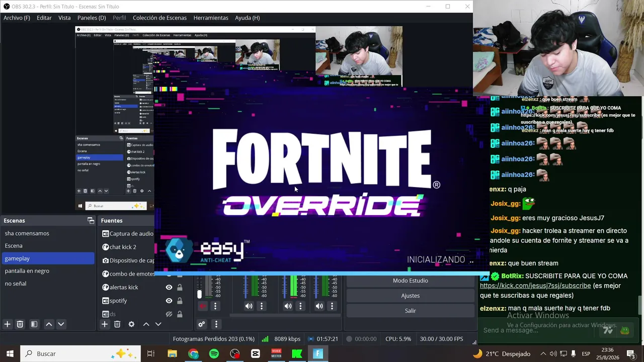Move the selected source up
The height and width of the screenshot is (362, 644).
tap(146, 324)
